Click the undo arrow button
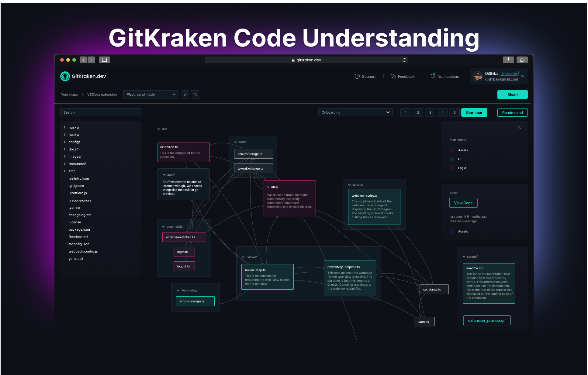The image size is (588, 375). [x=185, y=95]
